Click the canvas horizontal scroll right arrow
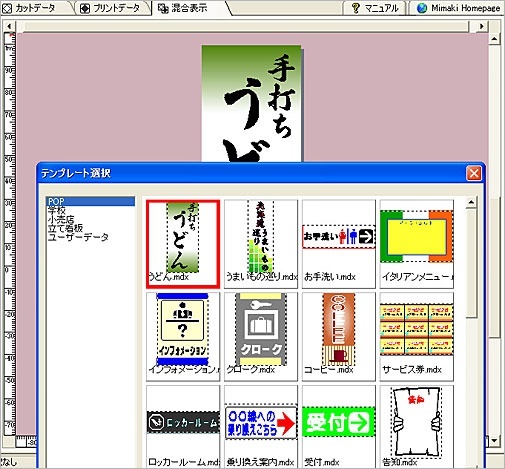505x469 pixels. (481, 26)
